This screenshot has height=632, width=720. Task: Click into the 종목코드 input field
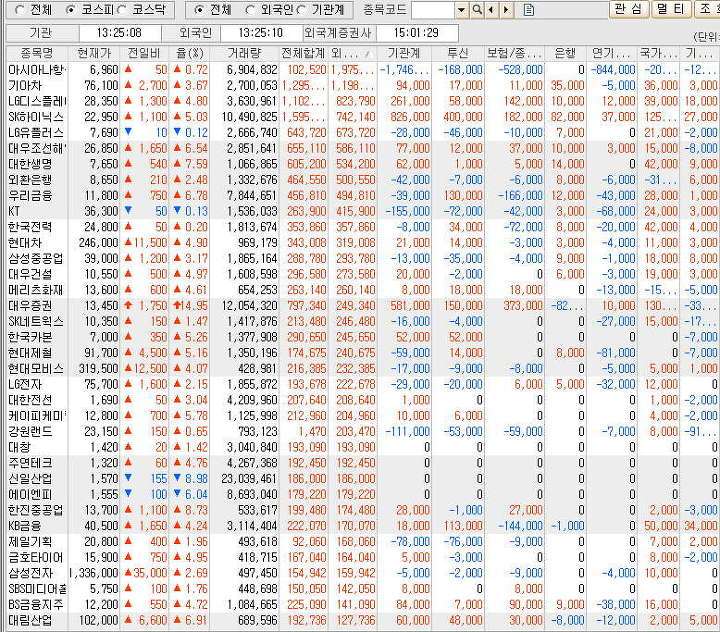pyautogui.click(x=433, y=10)
